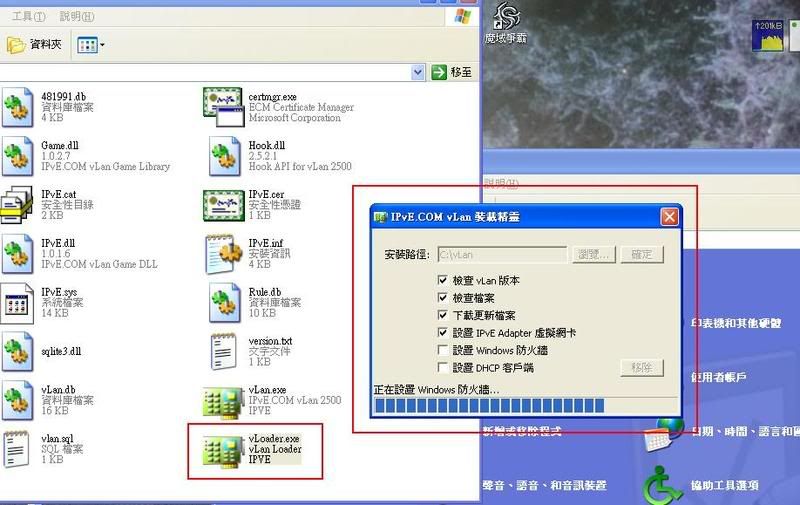Image resolution: width=800 pixels, height=505 pixels.
Task: Select the 481991.db file icon
Action: point(17,107)
